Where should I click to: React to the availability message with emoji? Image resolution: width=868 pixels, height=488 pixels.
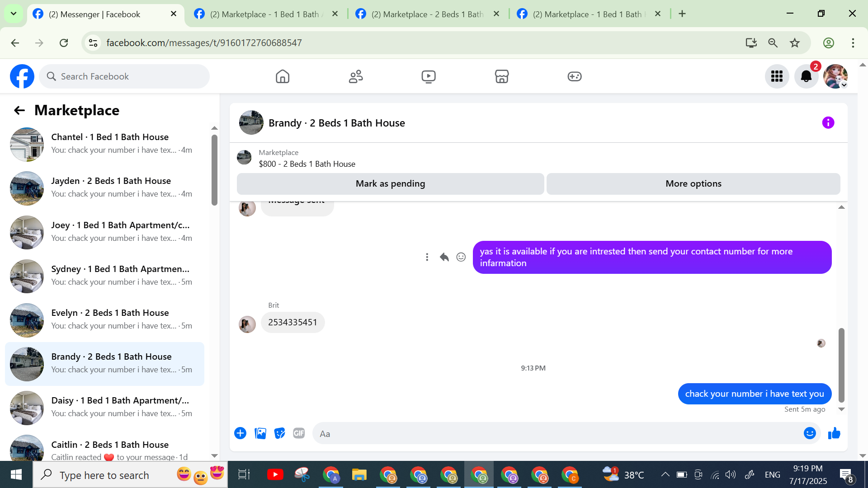461,257
